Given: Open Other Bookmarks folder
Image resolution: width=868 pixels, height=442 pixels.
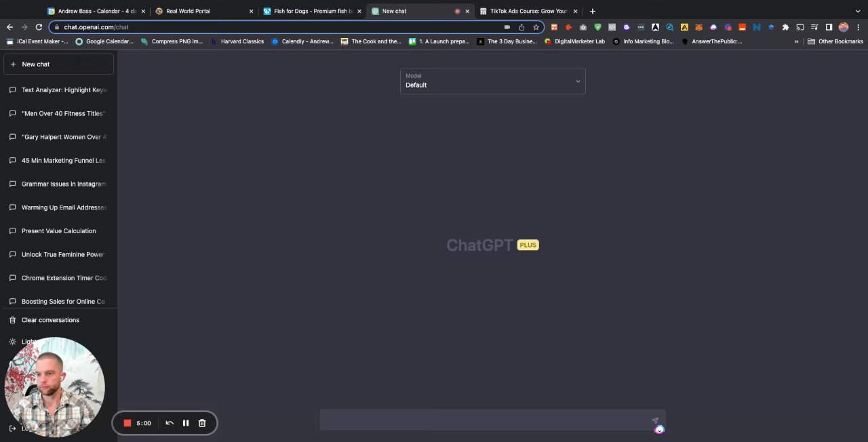Looking at the screenshot, I should click(835, 41).
